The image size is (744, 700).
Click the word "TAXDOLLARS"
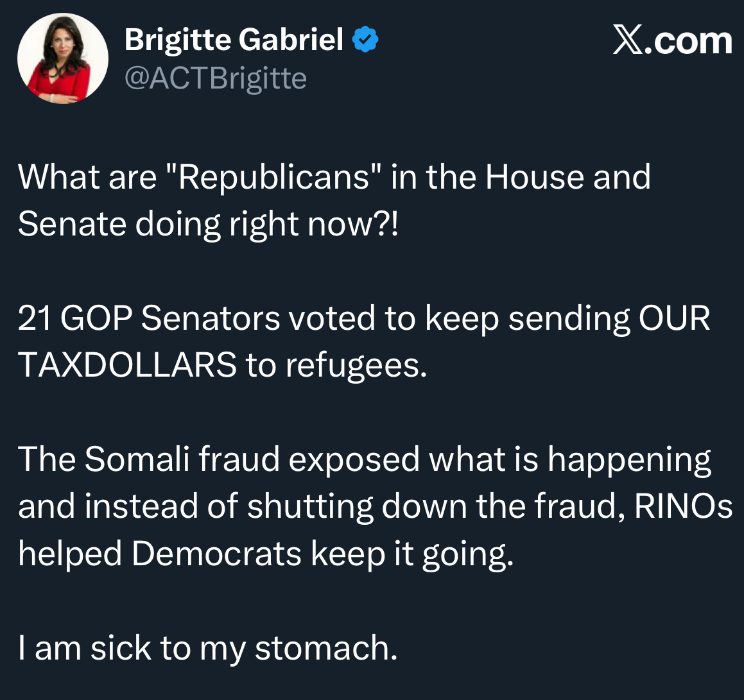[127, 365]
